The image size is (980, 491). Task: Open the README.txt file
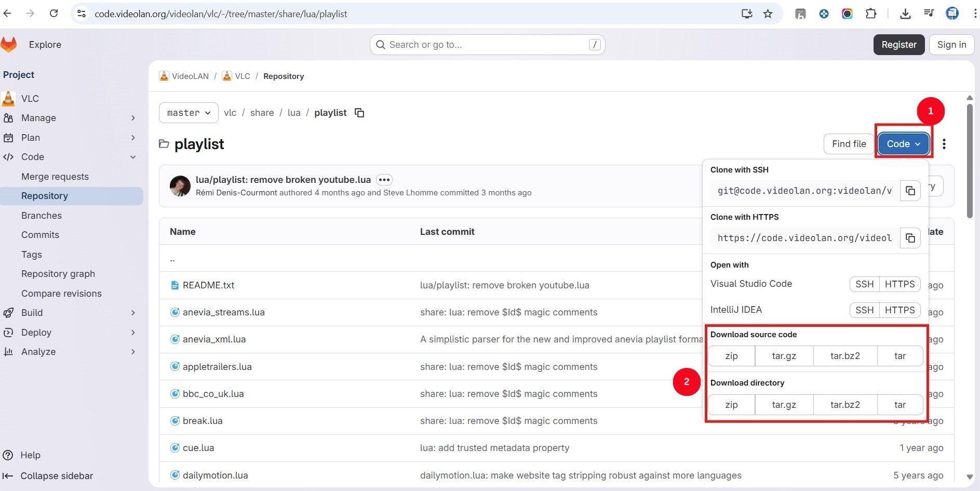[208, 285]
